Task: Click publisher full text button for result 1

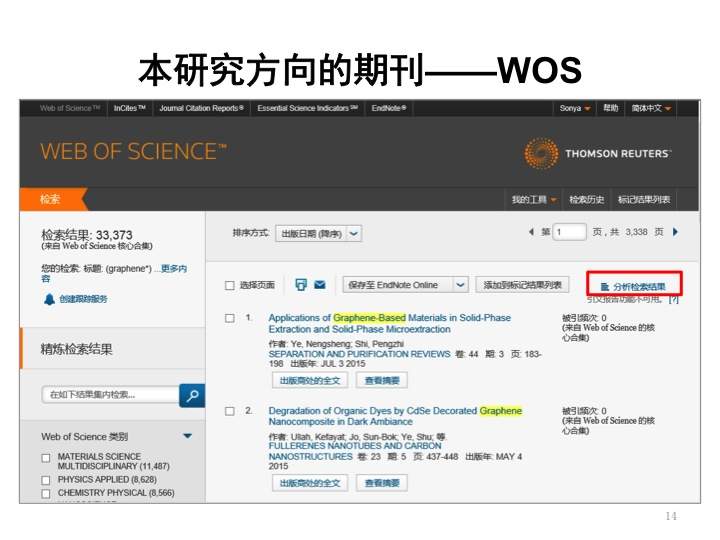Action: [310, 381]
